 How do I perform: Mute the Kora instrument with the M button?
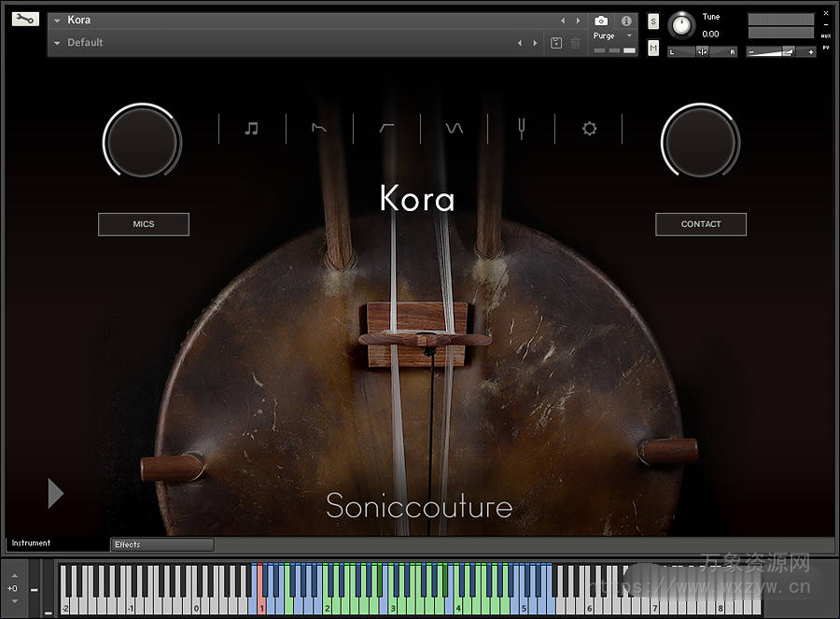tap(651, 47)
